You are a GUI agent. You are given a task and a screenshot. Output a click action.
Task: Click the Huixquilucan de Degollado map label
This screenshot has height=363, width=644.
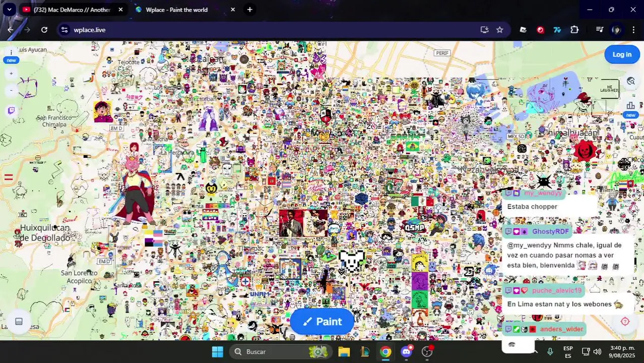point(45,233)
